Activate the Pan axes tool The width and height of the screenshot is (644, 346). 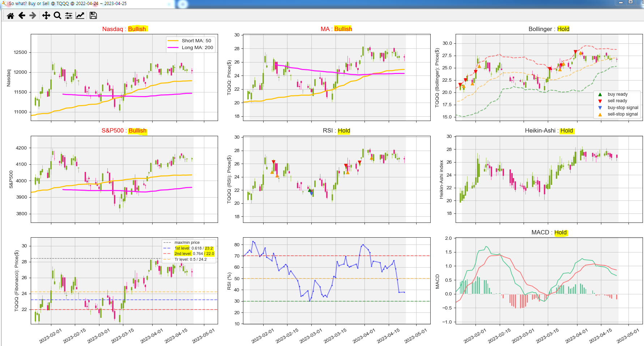(x=46, y=16)
